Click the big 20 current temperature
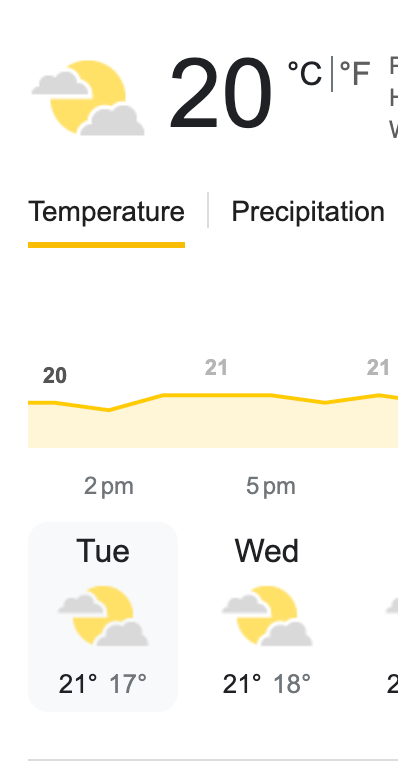This screenshot has height=772, width=398. (220, 94)
